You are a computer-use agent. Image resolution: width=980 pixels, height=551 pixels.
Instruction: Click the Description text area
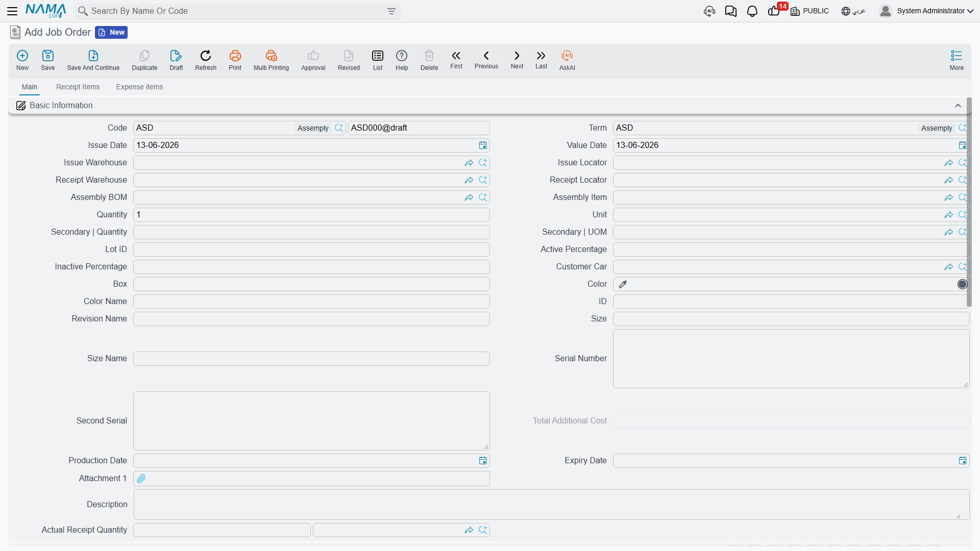pos(551,505)
